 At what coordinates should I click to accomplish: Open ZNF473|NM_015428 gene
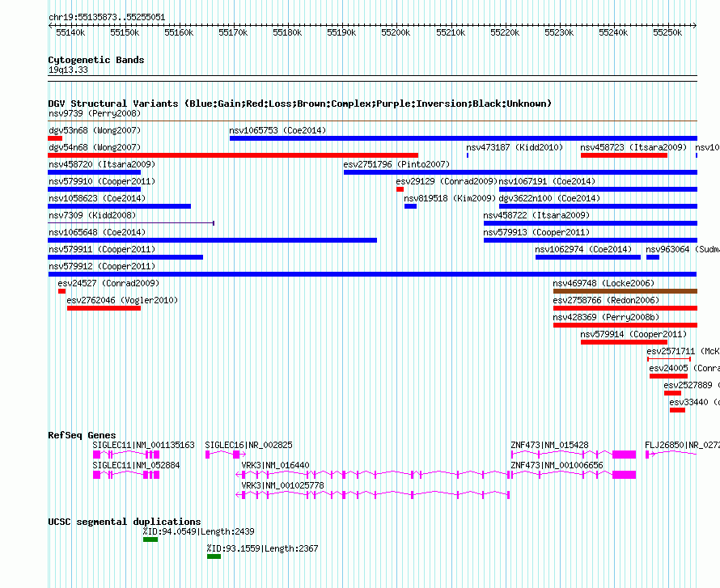pos(549,445)
